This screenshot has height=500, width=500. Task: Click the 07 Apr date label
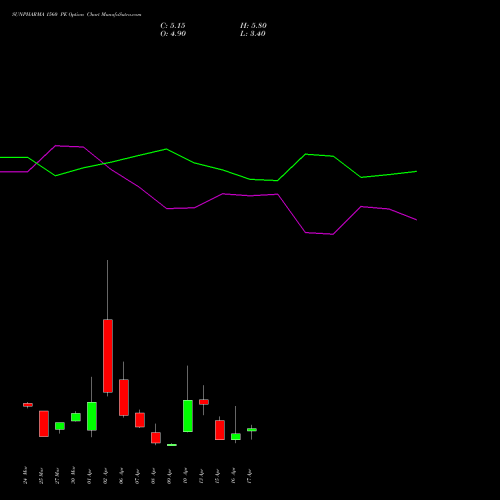[x=137, y=476]
